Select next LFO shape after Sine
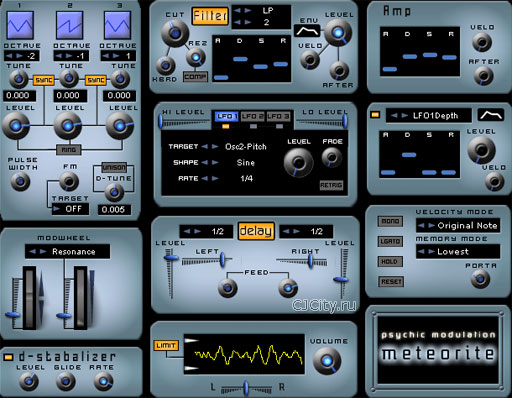Image resolution: width=512 pixels, height=398 pixels. [215, 163]
